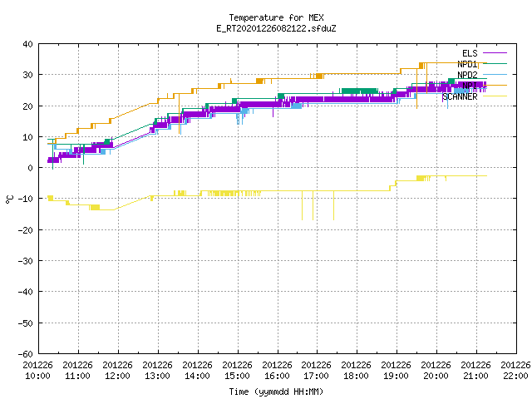Click the x-axis time label '14:00'
Screen dimensions: 532x399
(x=197, y=376)
